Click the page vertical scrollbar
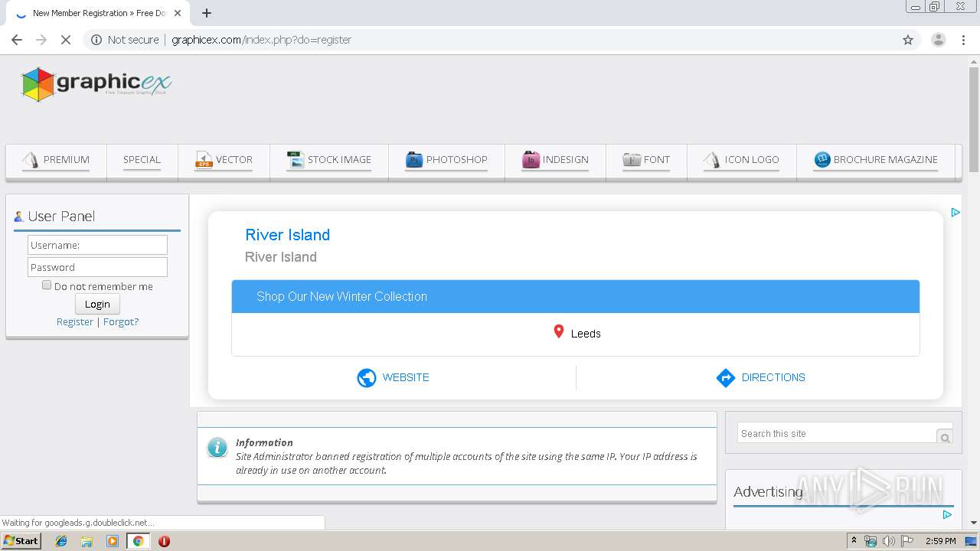The image size is (980, 551). 974,121
